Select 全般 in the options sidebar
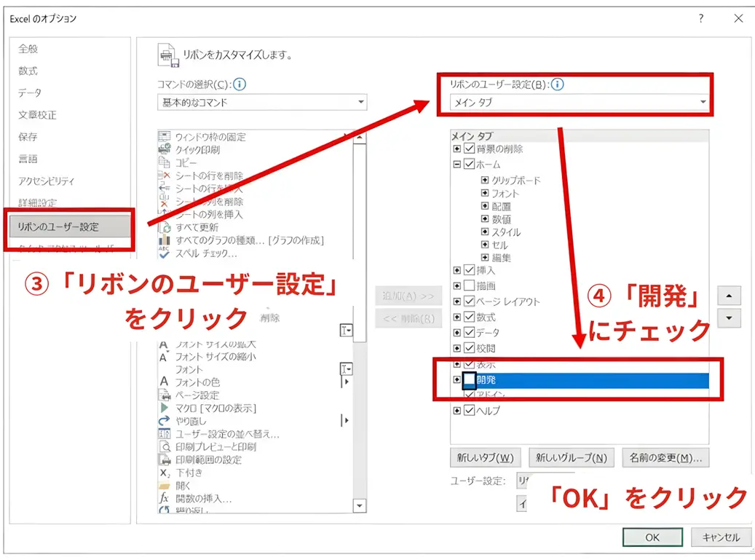 coord(28,49)
